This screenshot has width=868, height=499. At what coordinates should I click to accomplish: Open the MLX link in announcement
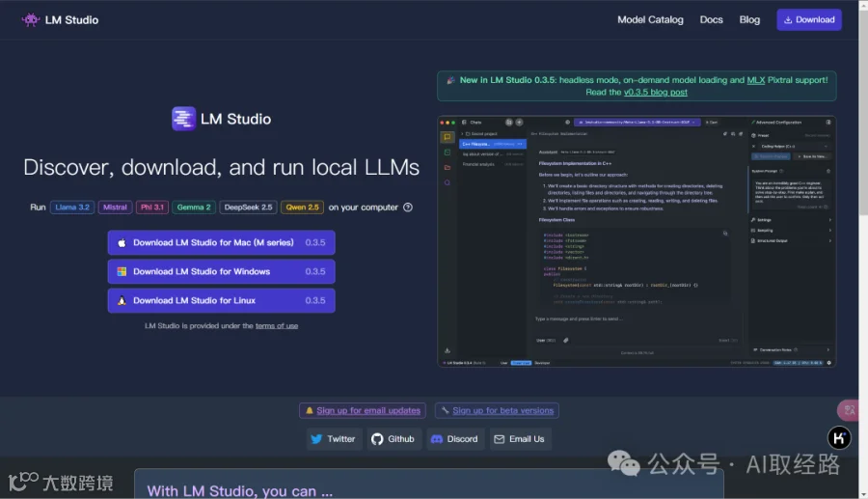[755, 80]
